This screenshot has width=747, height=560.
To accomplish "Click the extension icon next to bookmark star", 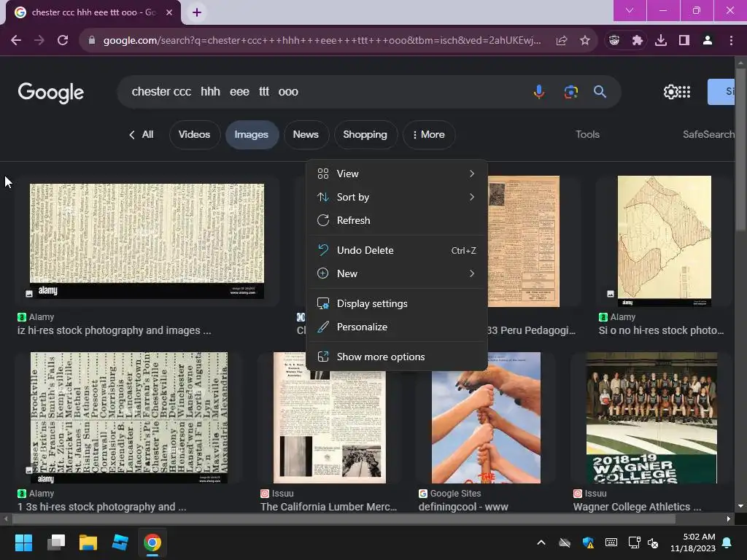I will (614, 41).
